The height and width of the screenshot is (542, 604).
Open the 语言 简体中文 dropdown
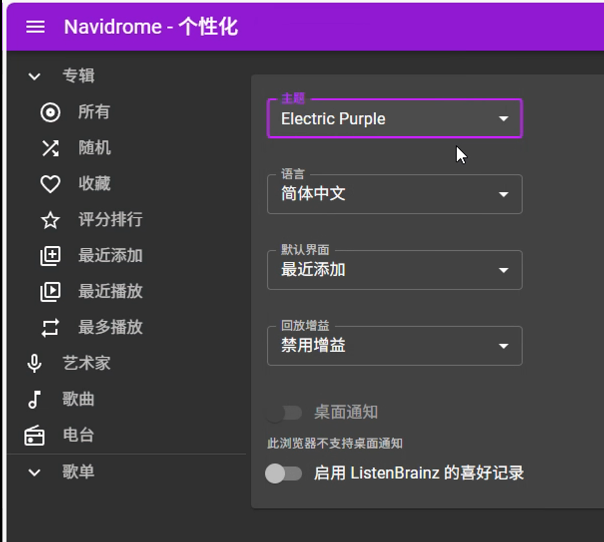(395, 194)
